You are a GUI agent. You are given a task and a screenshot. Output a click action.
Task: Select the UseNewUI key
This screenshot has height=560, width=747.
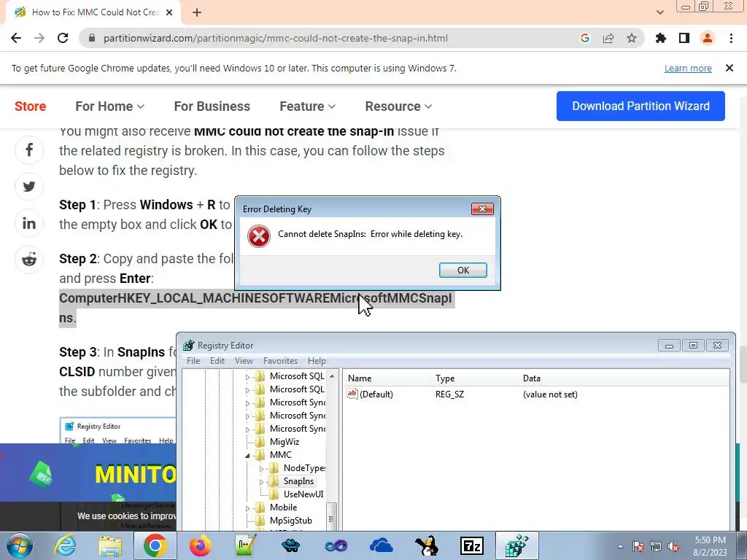(303, 494)
